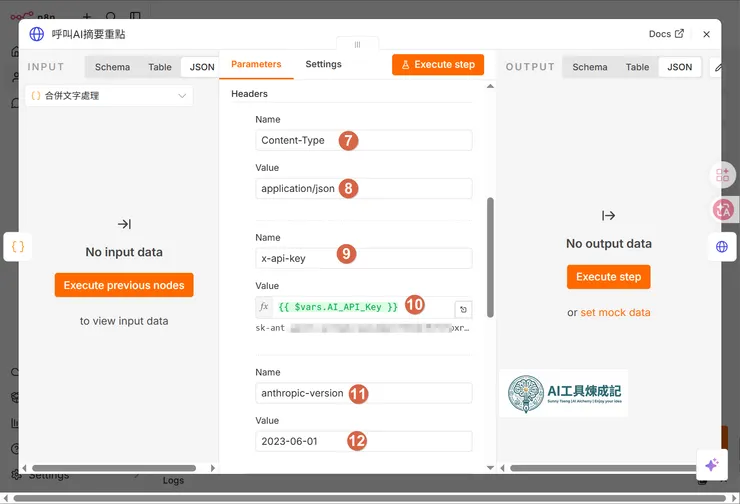Click the application/json value field

pos(363,188)
